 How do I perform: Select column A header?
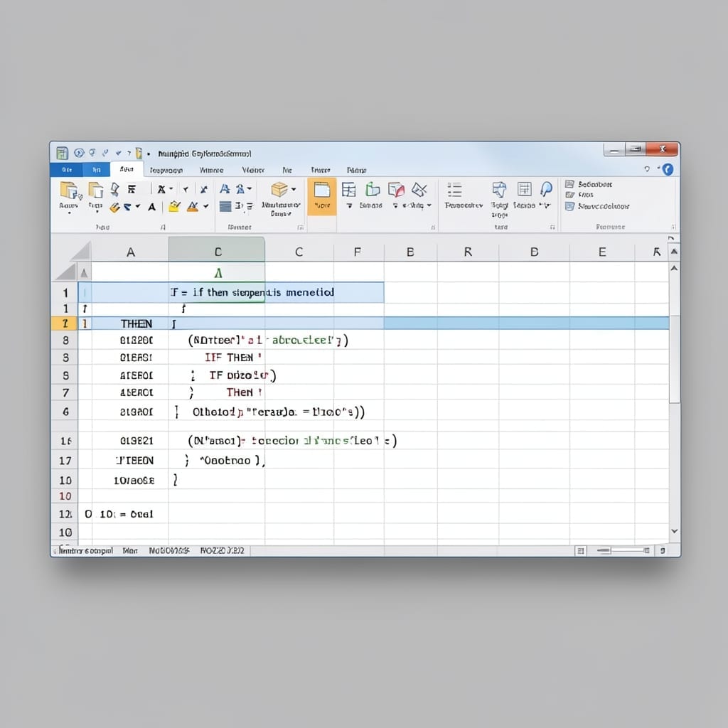[x=131, y=252]
